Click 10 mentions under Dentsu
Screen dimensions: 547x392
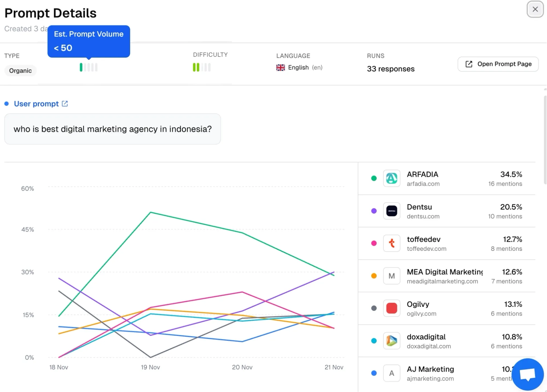[x=505, y=216]
